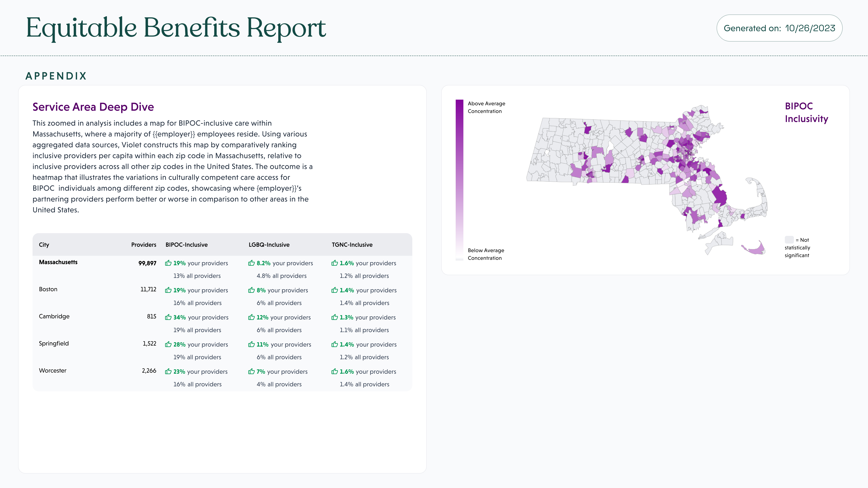Select the thumbs-up icon for Boston 1.4% TGNC
Image resolution: width=868 pixels, height=488 pixels.
click(335, 290)
